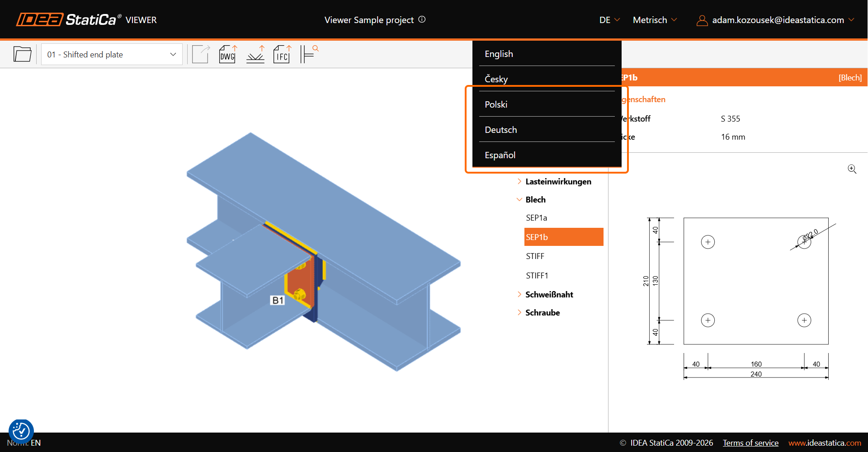Choose English from the language menu

point(499,54)
